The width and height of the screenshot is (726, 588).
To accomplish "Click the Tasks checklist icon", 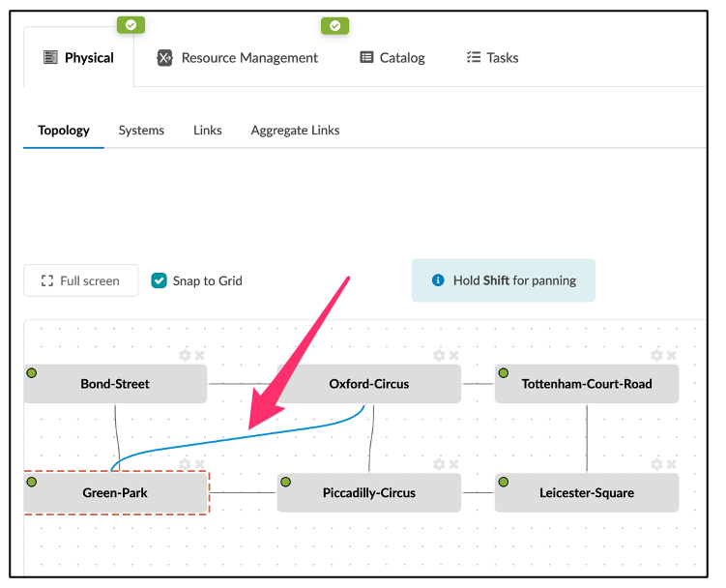I will (x=473, y=57).
